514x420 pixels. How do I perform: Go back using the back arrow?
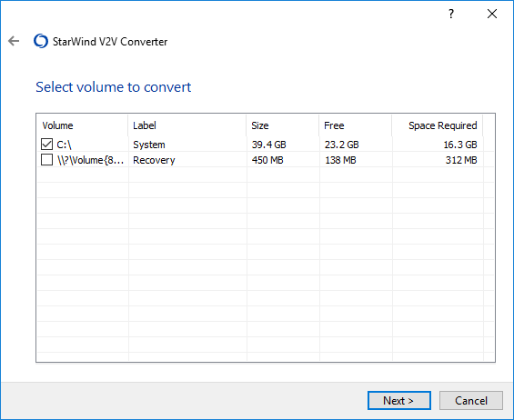click(14, 41)
